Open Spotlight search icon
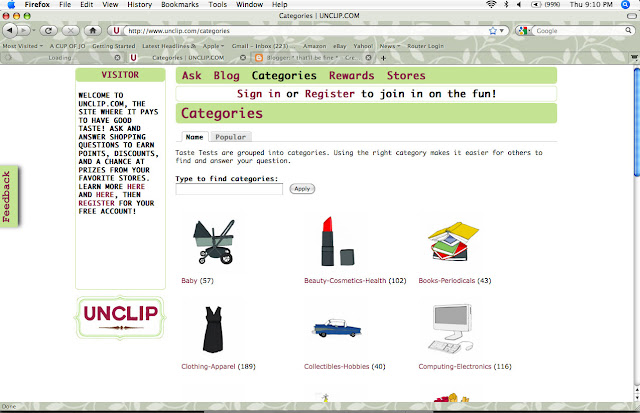The image size is (640, 413). click(625, 4)
